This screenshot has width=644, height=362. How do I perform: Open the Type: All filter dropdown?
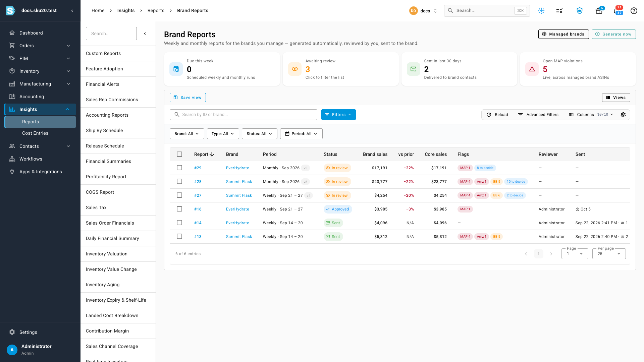[223, 134]
